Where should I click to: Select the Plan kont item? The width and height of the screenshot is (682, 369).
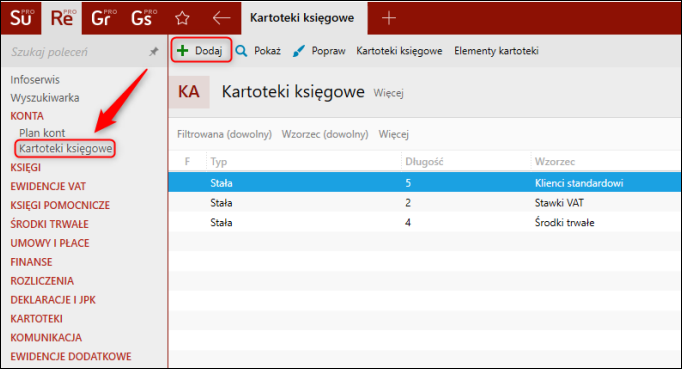tap(42, 133)
